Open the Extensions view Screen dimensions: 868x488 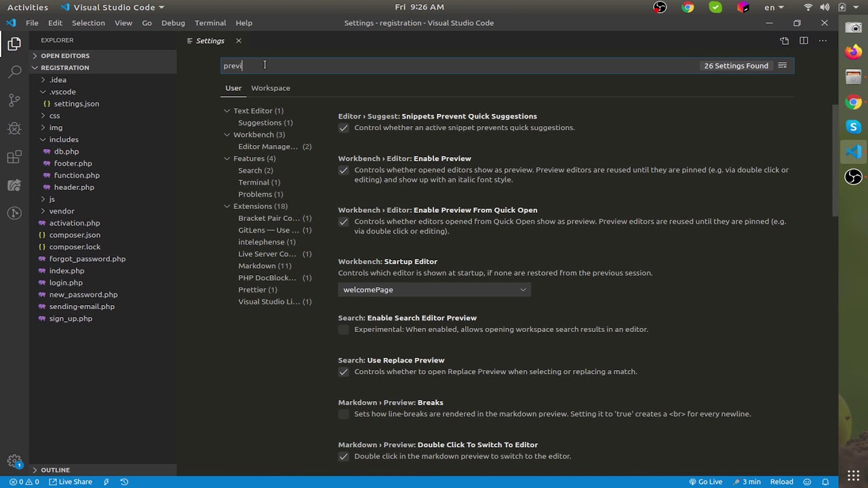(14, 157)
